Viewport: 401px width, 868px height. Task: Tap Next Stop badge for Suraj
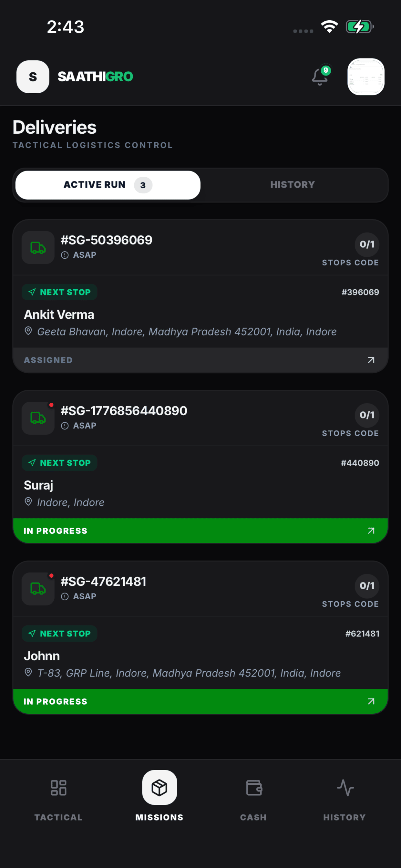click(59, 463)
